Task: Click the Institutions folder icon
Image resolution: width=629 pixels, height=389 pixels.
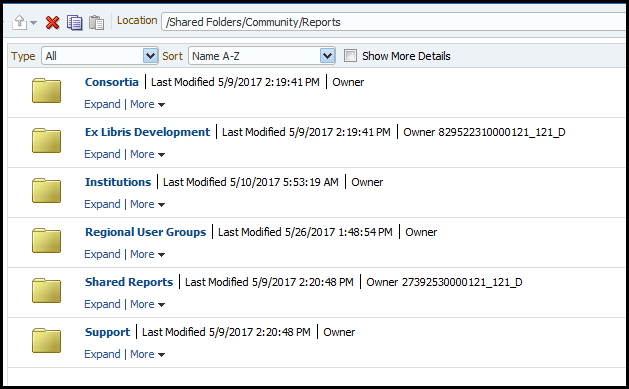Action: pyautogui.click(x=47, y=191)
